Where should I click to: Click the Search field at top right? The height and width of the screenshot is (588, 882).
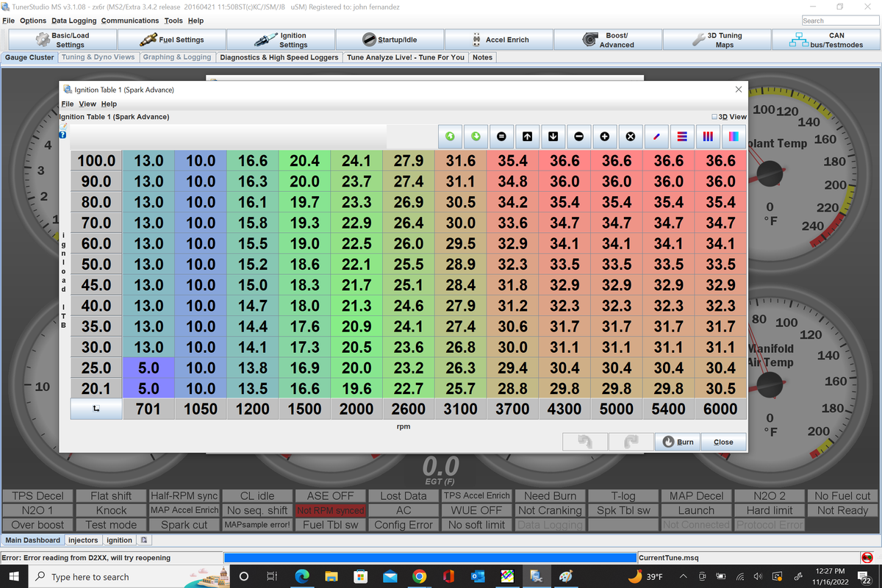(x=840, y=21)
